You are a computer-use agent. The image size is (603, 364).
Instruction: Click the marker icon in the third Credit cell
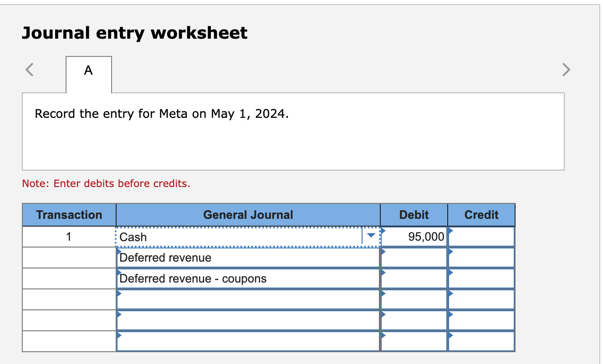[450, 273]
